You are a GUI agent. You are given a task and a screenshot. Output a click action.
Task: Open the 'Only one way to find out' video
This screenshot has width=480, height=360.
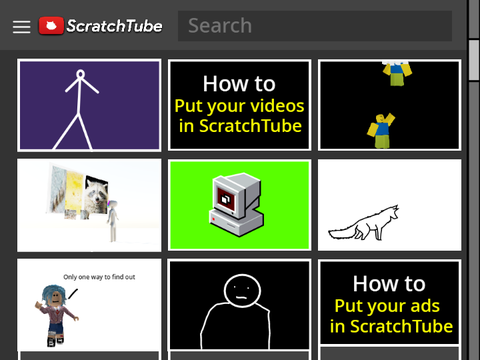click(x=89, y=305)
